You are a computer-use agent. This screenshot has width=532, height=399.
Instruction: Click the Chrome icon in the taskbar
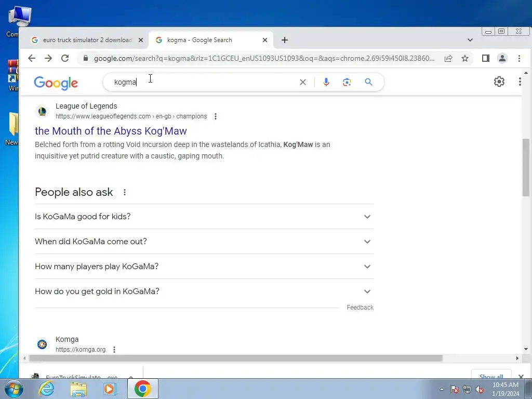pos(142,389)
